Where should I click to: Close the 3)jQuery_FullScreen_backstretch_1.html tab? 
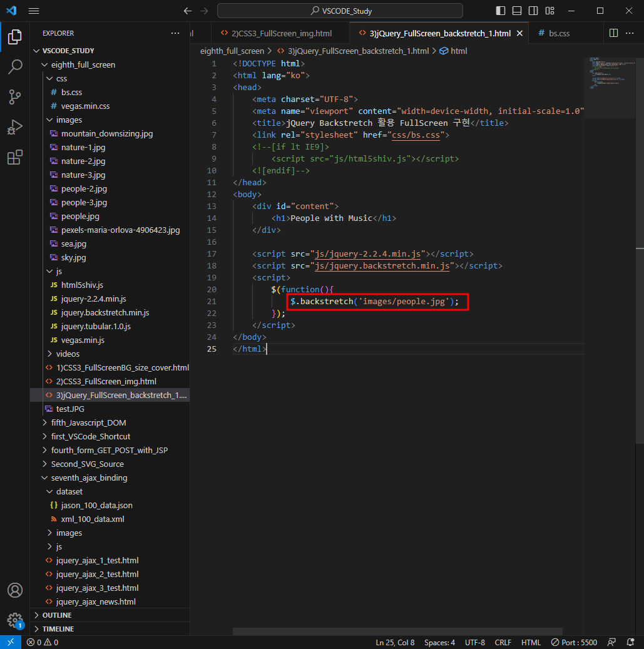519,34
